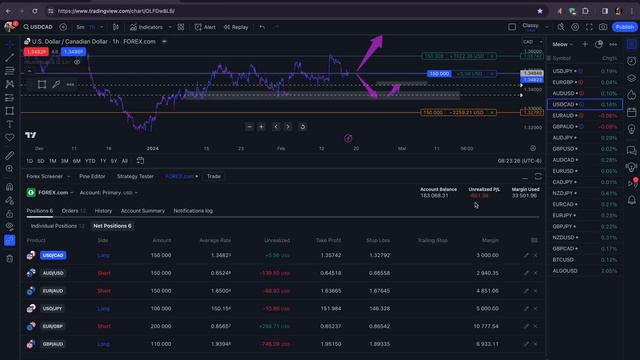Start bar Replay mode
640x360 pixels.
[236, 27]
